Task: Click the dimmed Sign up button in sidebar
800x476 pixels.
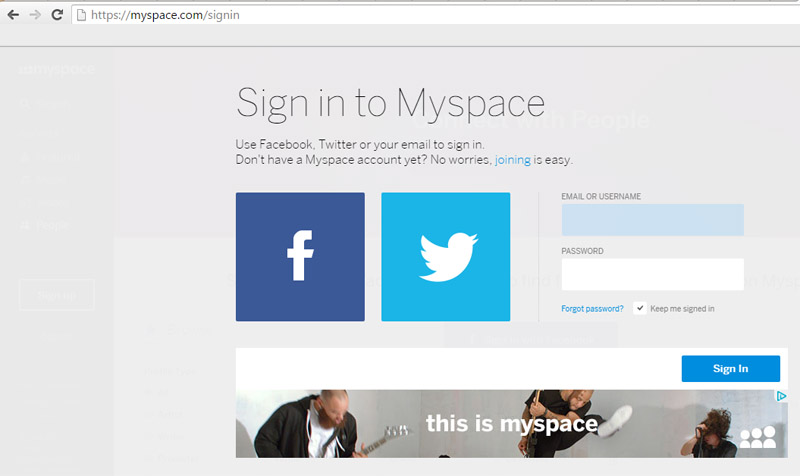Action: click(x=57, y=295)
